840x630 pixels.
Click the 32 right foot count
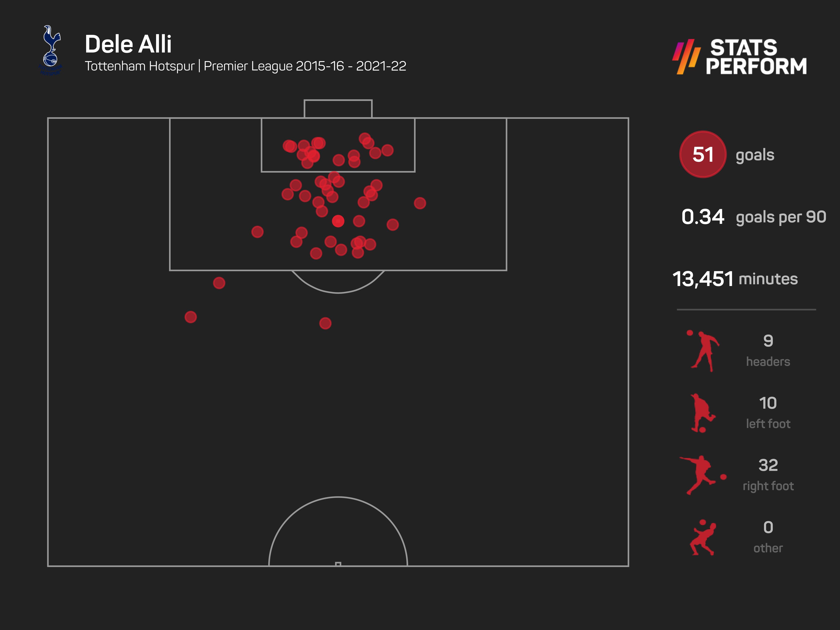768,465
